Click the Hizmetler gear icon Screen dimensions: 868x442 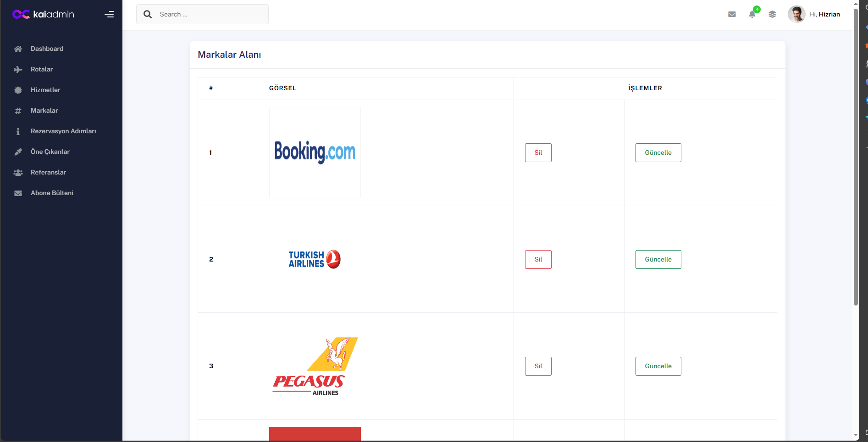[18, 90]
